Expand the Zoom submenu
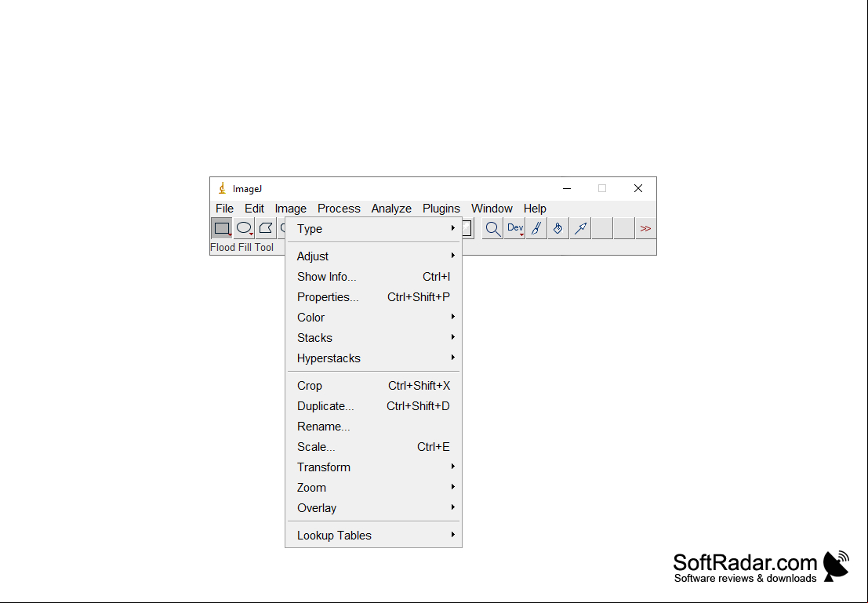 click(374, 488)
